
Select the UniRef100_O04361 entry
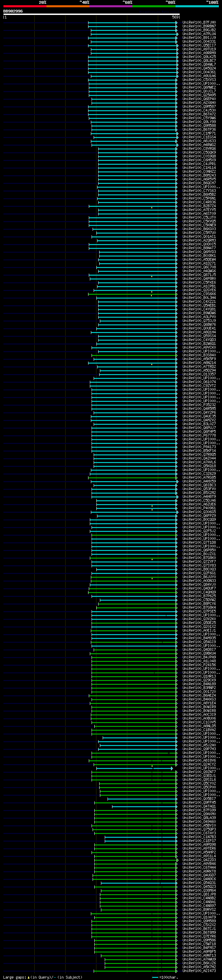click(199, 72)
